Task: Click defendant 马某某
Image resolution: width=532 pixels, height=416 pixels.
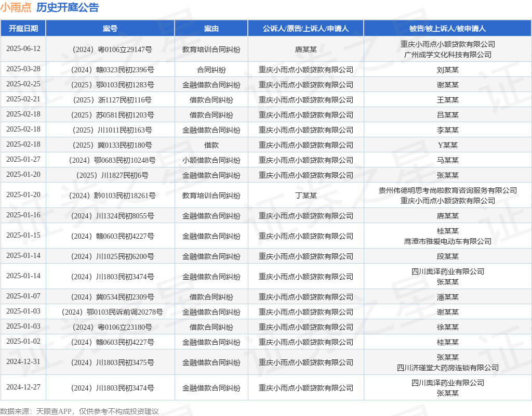Action: (447, 160)
